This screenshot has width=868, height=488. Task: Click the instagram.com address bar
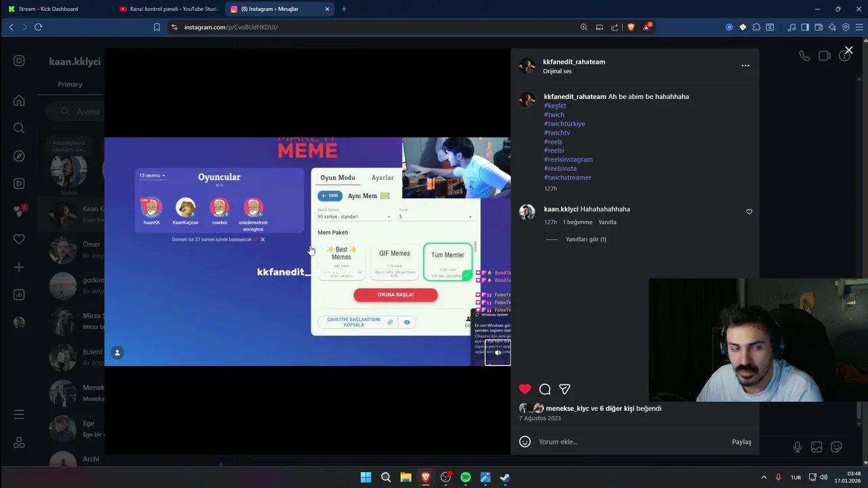(373, 27)
